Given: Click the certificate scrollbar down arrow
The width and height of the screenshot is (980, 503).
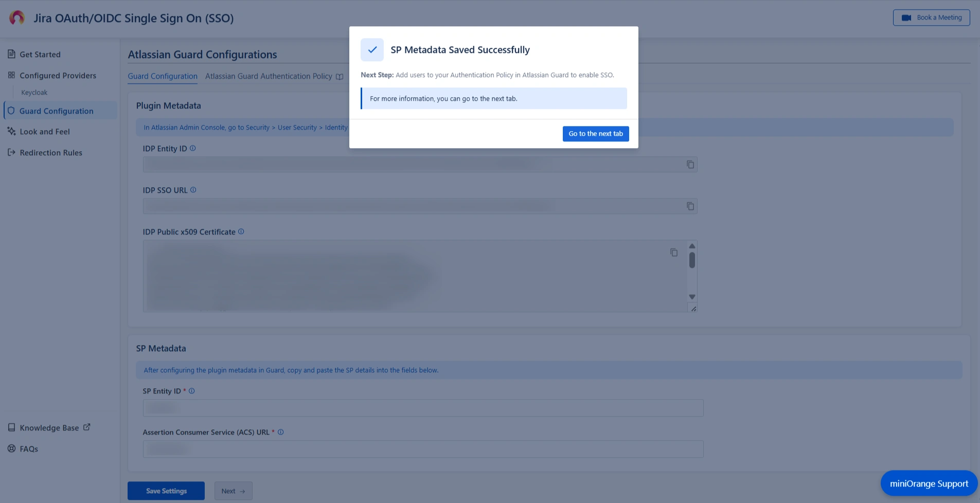Looking at the screenshot, I should 692,297.
